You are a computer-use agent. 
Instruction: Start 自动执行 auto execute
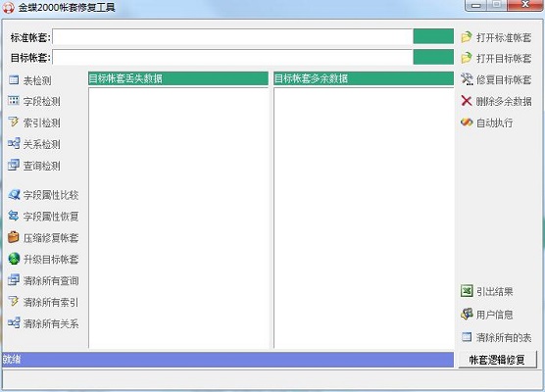486,122
